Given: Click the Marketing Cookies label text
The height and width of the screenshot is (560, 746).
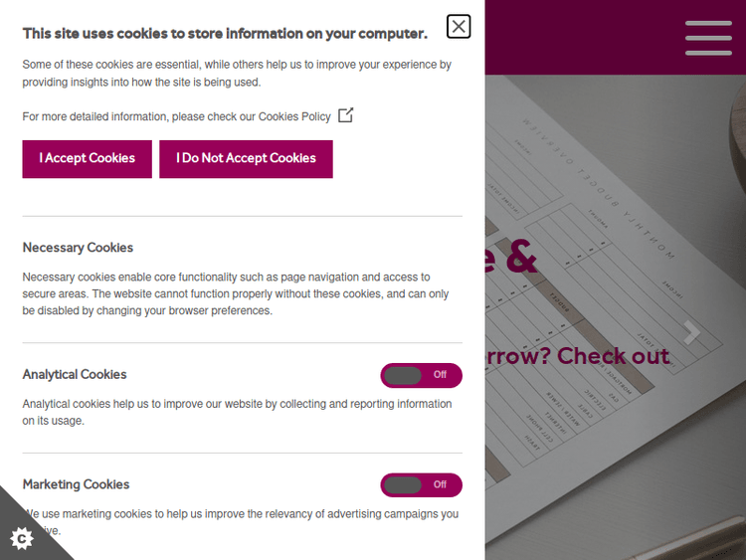Looking at the screenshot, I should click(x=77, y=484).
